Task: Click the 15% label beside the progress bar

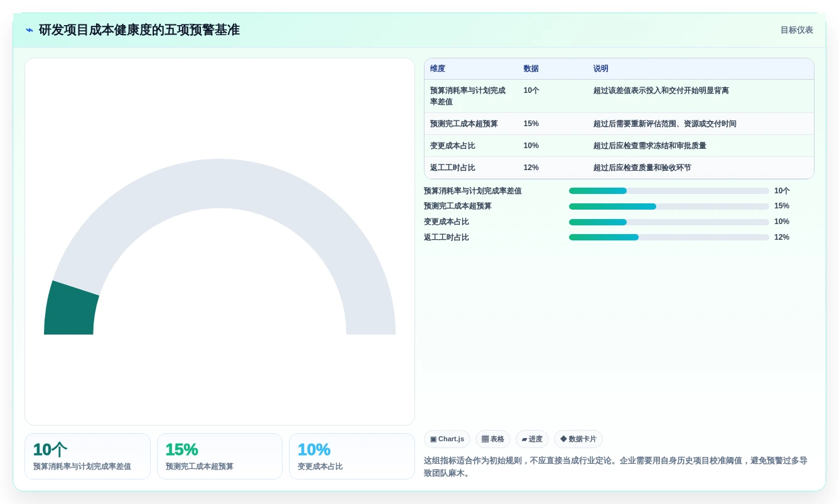Action: pos(782,206)
